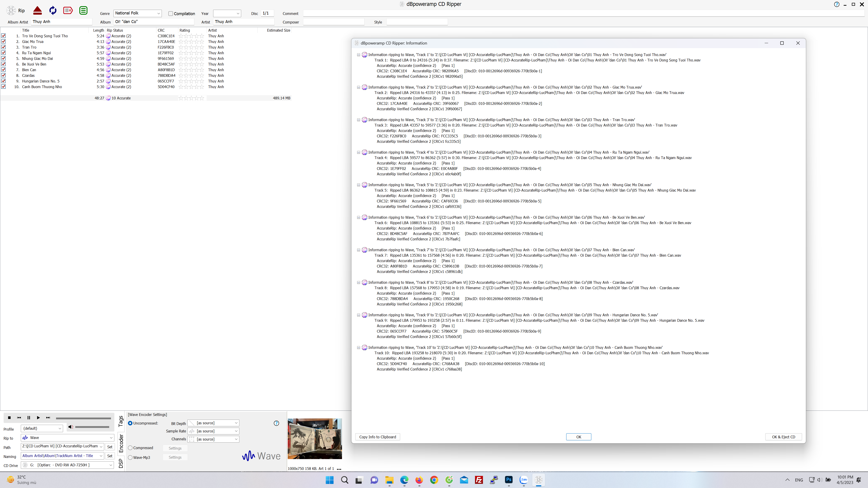Switch to the DSP vertical tab
The image size is (868, 488).
click(121, 464)
